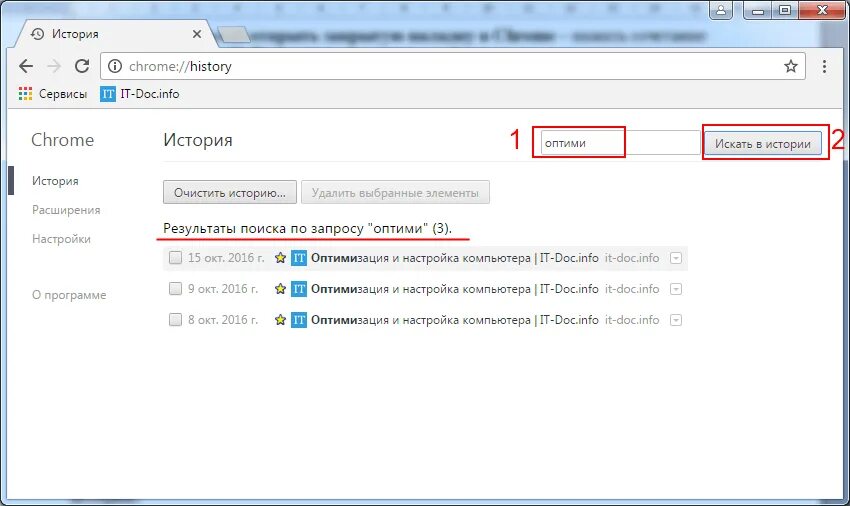Click the '15 окт. 2016 г.' date text
The width and height of the screenshot is (850, 506).
(226, 258)
